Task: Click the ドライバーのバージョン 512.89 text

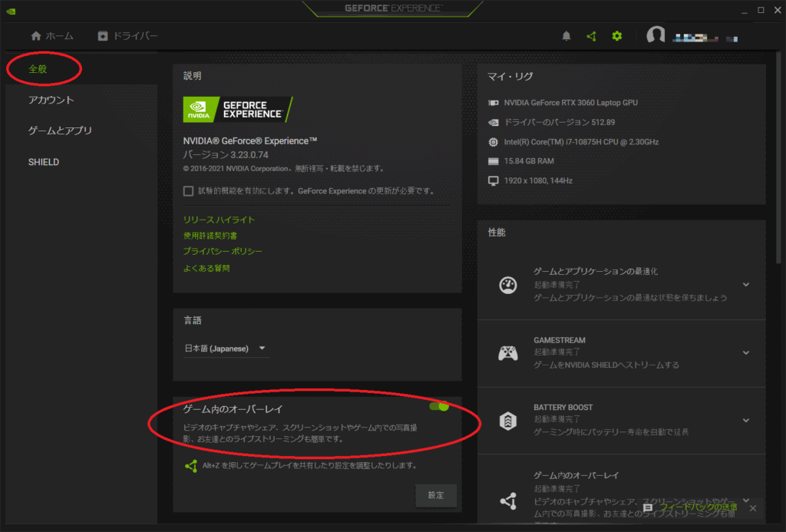Action: pyautogui.click(x=560, y=122)
